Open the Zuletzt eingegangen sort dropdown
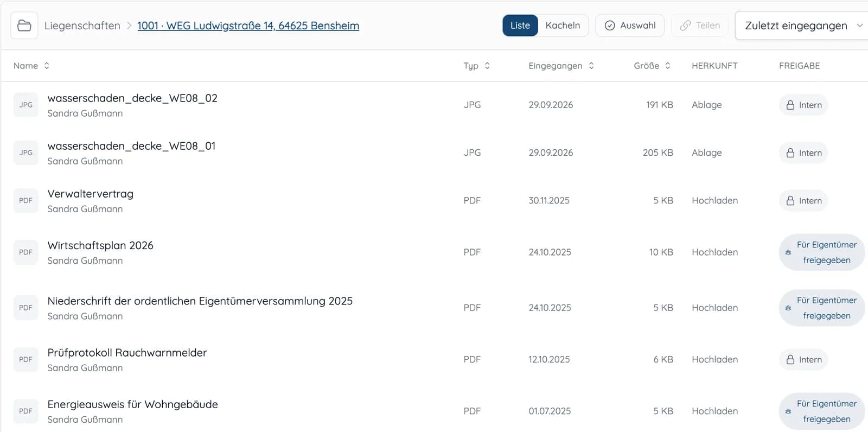 (803, 26)
